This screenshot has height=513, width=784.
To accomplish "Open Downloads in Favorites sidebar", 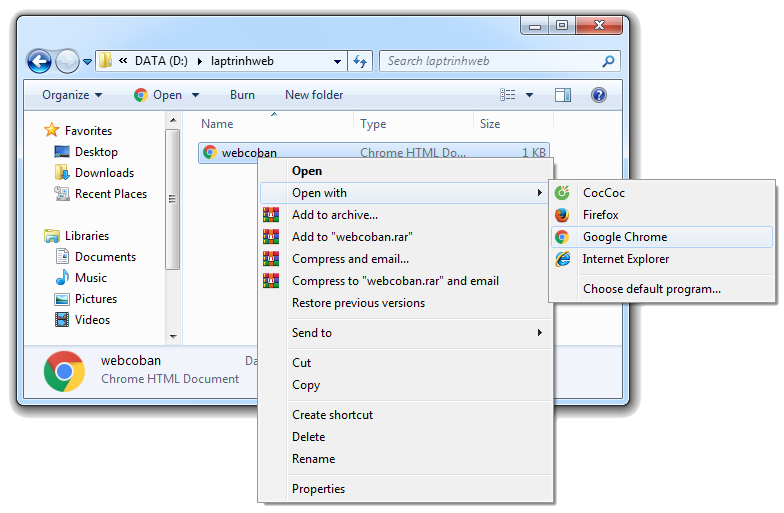I will coord(104,173).
